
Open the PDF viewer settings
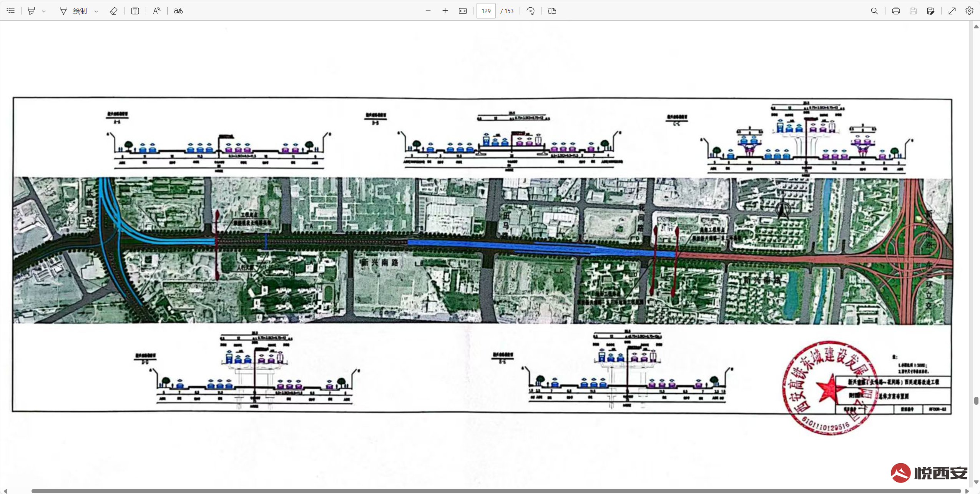coord(969,11)
